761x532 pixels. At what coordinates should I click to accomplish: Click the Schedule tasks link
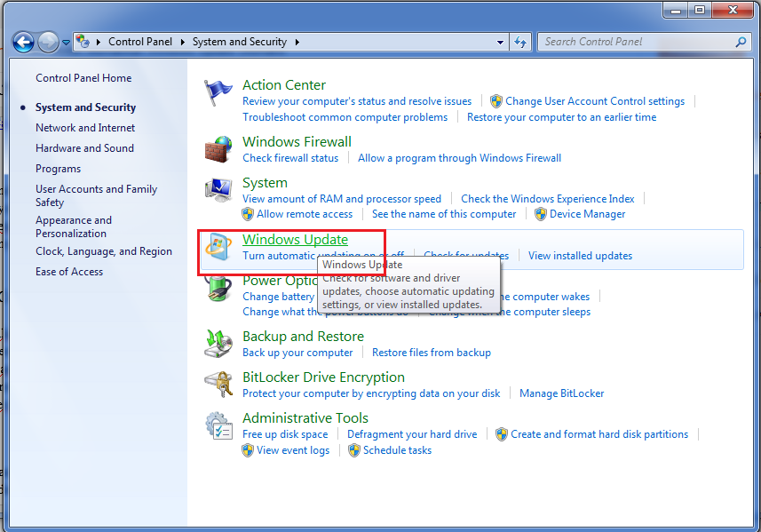[x=398, y=450]
